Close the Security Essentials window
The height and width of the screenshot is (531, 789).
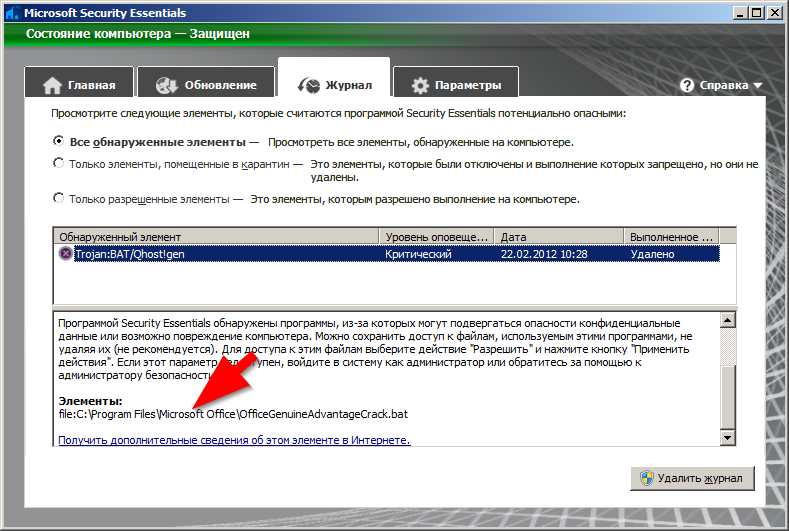click(775, 13)
